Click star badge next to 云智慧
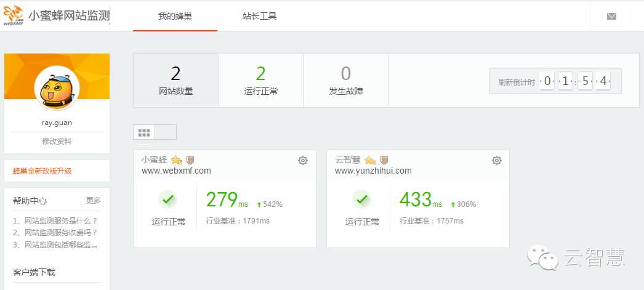644x290 pixels. pos(370,160)
